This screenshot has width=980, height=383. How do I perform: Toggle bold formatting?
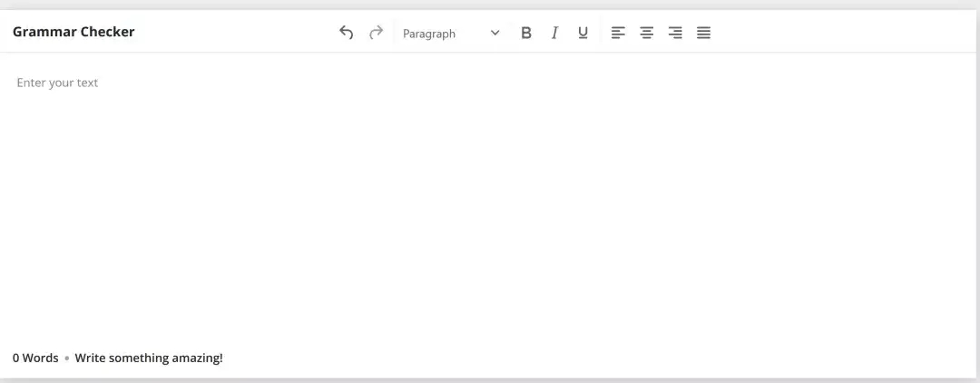point(525,33)
